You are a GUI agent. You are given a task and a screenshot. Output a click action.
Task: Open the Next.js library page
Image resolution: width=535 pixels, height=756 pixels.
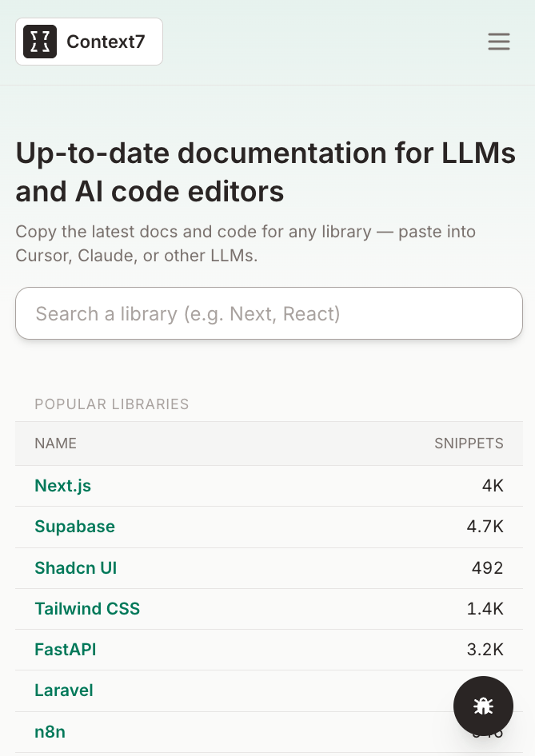click(x=62, y=486)
